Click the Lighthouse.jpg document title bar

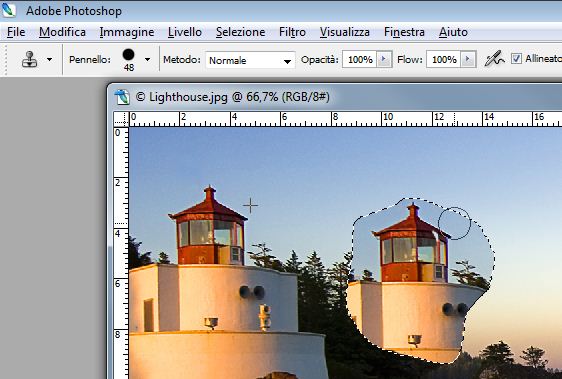coord(337,97)
